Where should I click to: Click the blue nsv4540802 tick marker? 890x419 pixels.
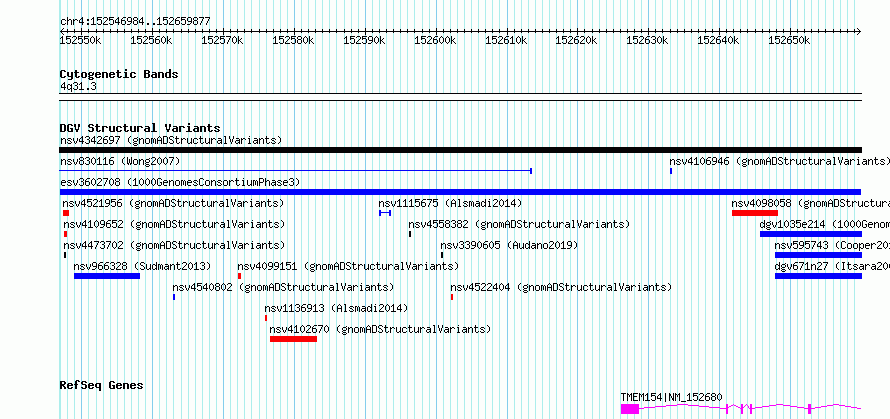[174, 297]
